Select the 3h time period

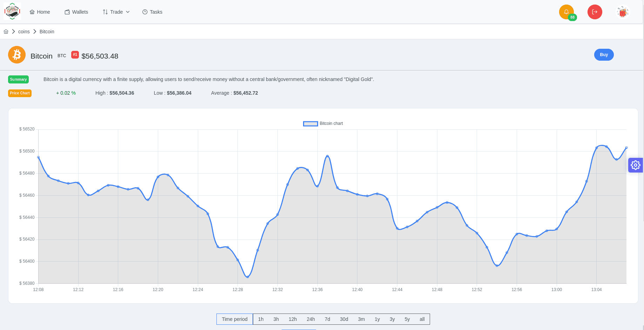pos(276,319)
